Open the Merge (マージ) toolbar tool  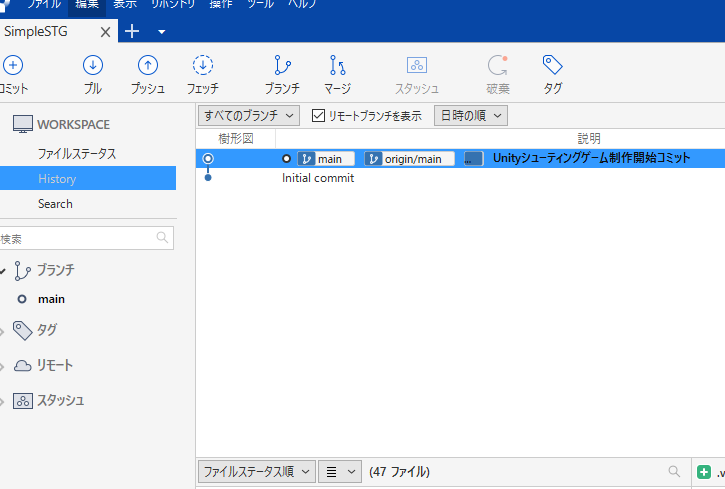click(x=338, y=65)
